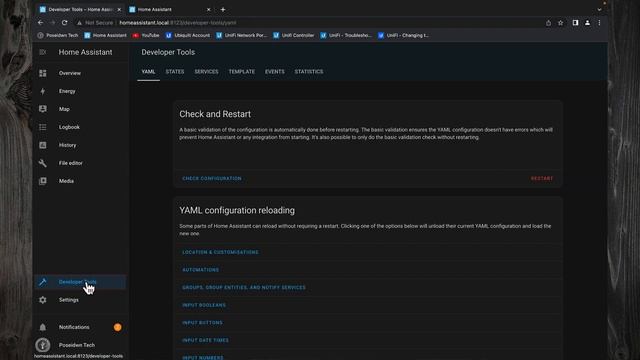640x360 pixels.
Task: Reload AUTOMATIONS YAML configuration
Action: click(x=200, y=270)
